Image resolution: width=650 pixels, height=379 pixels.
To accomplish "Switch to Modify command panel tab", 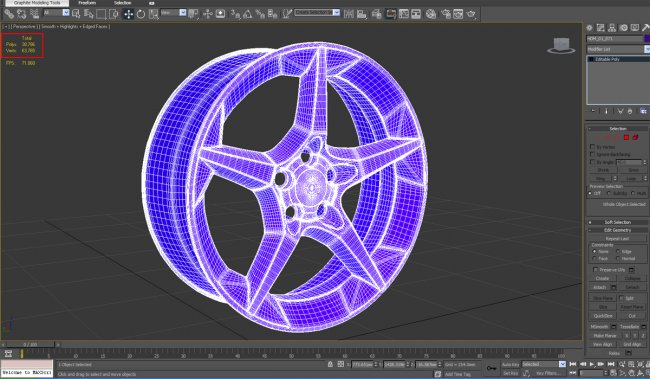I will tap(601, 28).
